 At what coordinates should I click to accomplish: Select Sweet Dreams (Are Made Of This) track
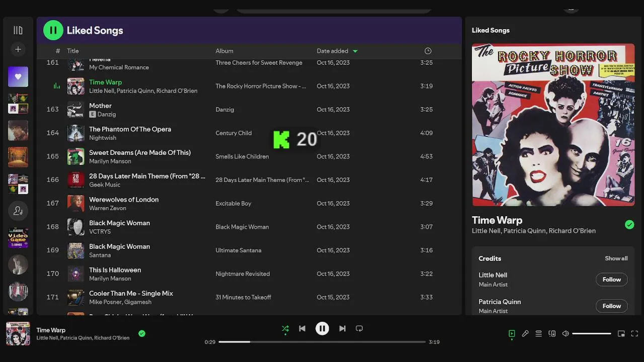tap(249, 156)
